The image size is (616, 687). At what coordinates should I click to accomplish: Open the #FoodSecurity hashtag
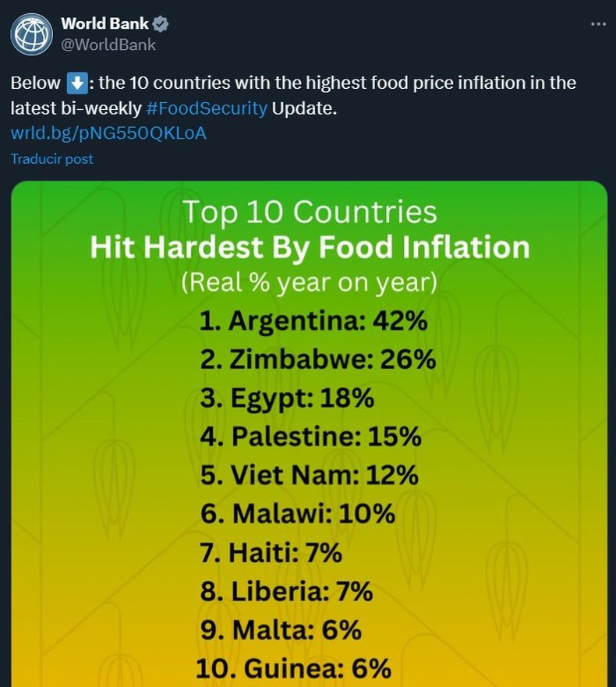pos(207,108)
